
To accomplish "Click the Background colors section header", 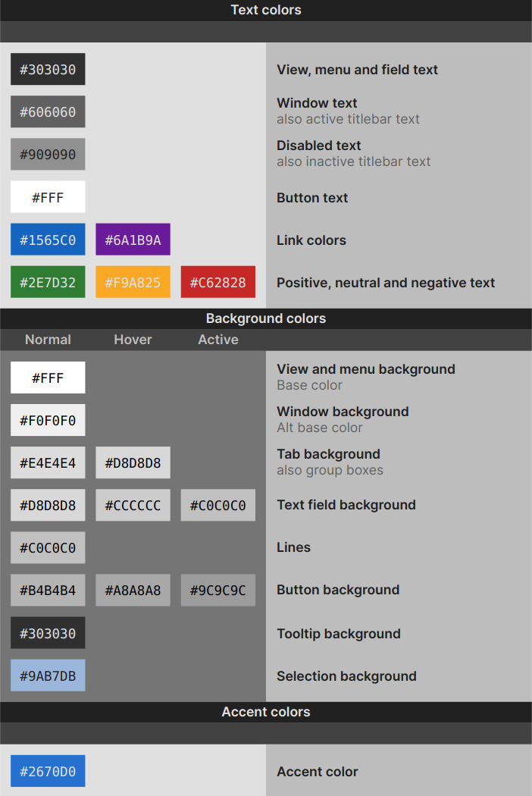I will [266, 318].
